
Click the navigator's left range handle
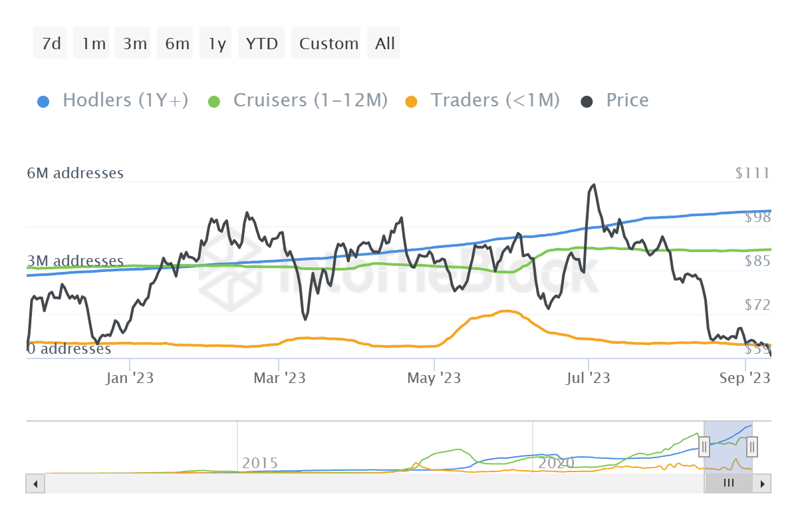point(704,447)
